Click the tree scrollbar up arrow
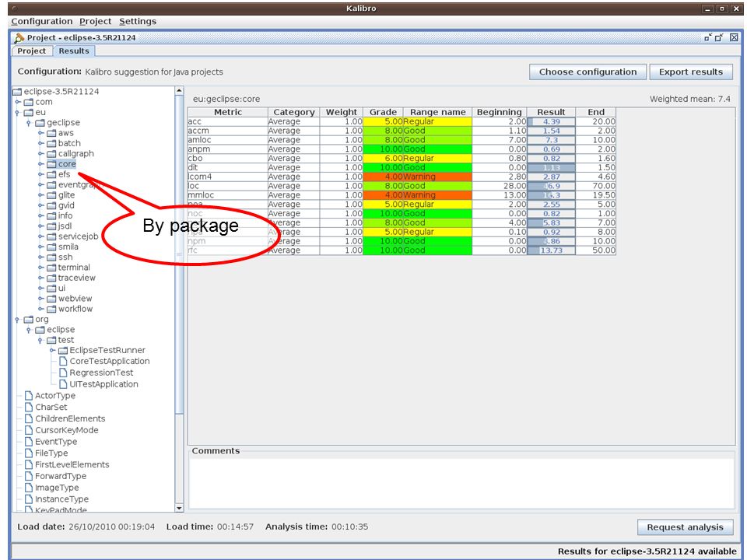The width and height of the screenshot is (747, 560). (179, 90)
